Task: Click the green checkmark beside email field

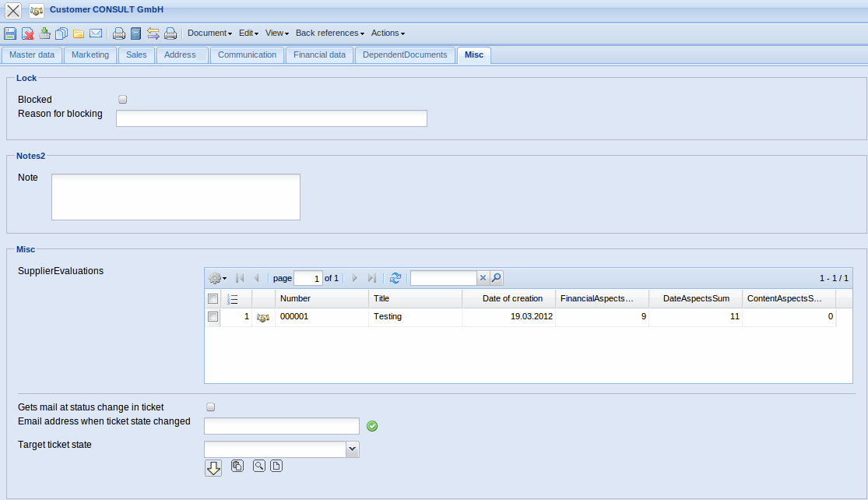Action: click(372, 426)
